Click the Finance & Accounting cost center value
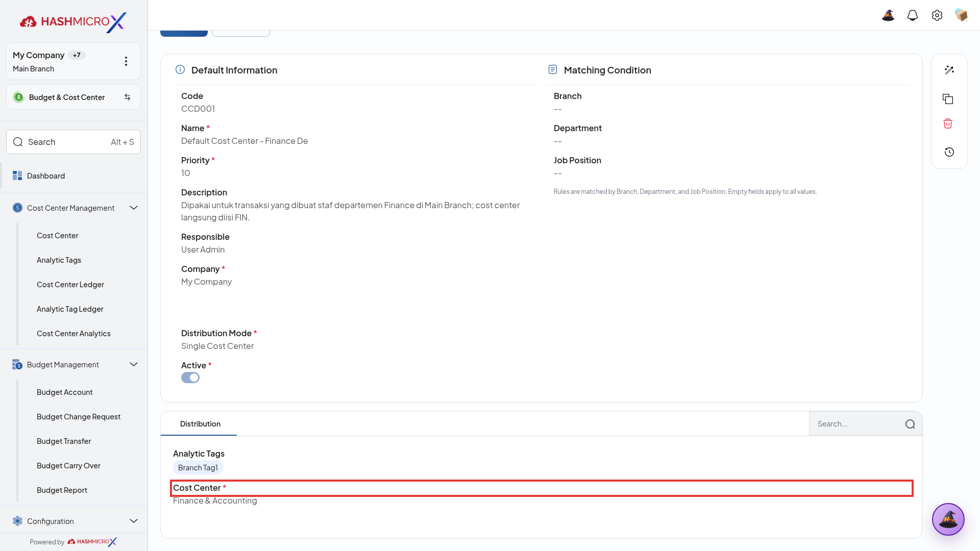Viewport: 980px width, 551px height. pos(215,500)
